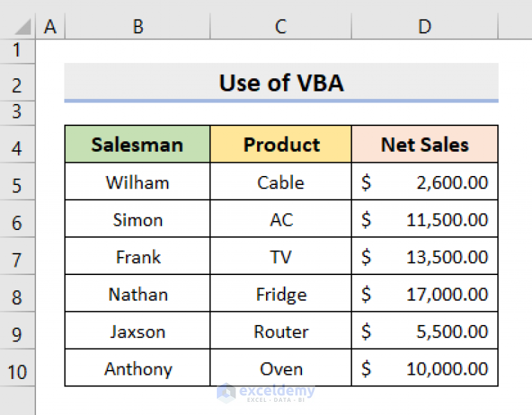The image size is (532, 415).
Task: Select the cell containing Simon
Action: 137,219
